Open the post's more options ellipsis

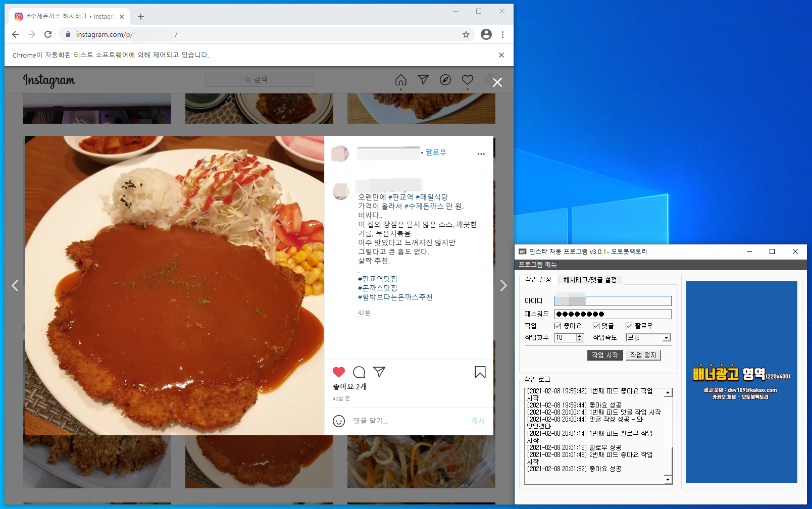(481, 154)
